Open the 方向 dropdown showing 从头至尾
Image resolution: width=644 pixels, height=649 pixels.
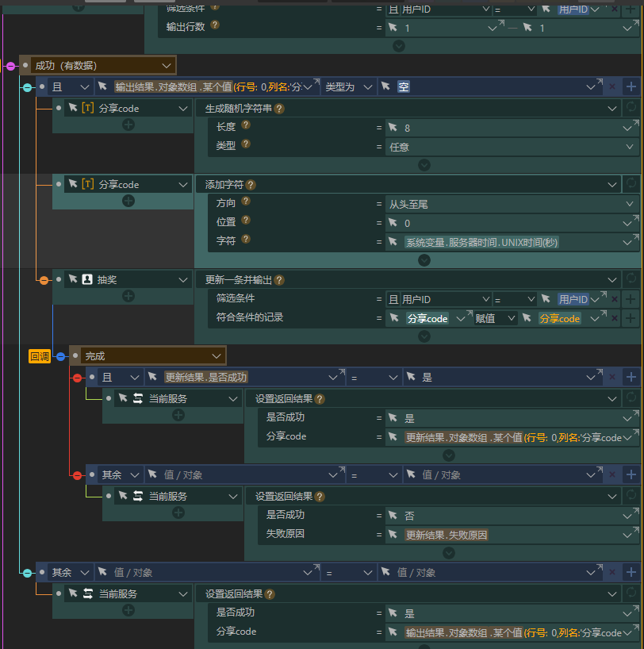coord(512,204)
